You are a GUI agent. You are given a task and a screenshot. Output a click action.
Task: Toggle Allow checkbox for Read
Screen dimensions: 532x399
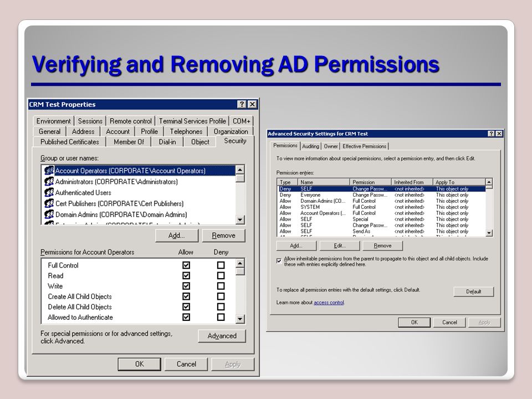click(x=186, y=275)
